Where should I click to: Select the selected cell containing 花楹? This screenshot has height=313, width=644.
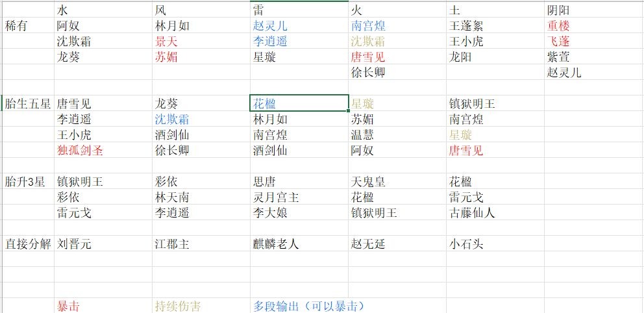299,103
